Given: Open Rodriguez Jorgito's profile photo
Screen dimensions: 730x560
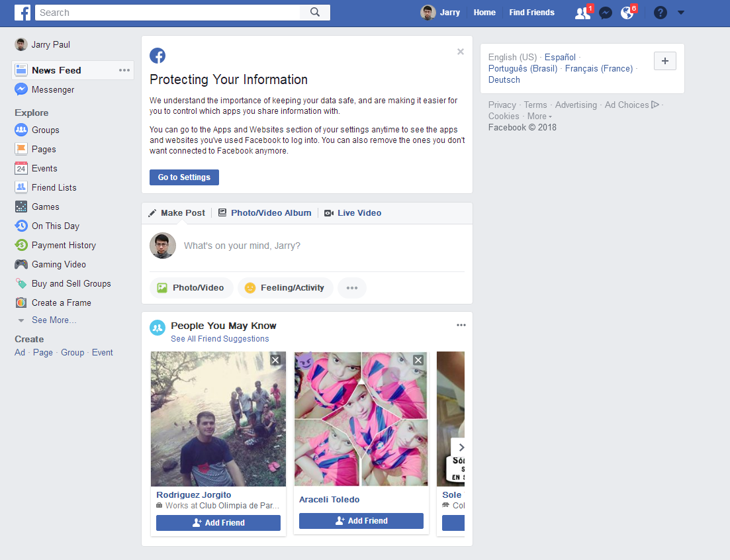Looking at the screenshot, I should coord(218,419).
